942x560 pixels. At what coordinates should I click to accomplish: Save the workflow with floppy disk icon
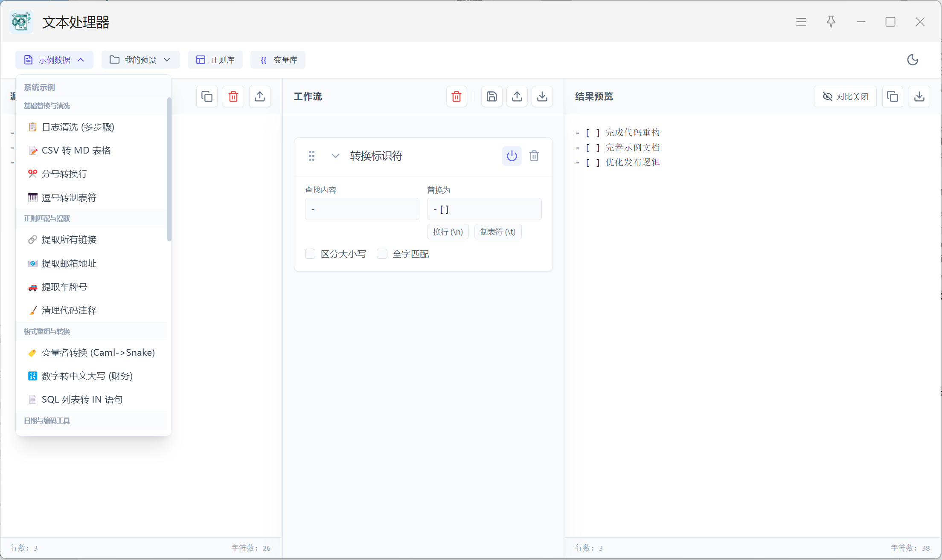click(x=491, y=96)
